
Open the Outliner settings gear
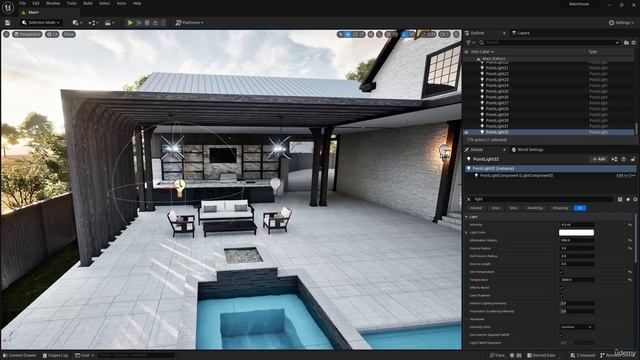633,42
